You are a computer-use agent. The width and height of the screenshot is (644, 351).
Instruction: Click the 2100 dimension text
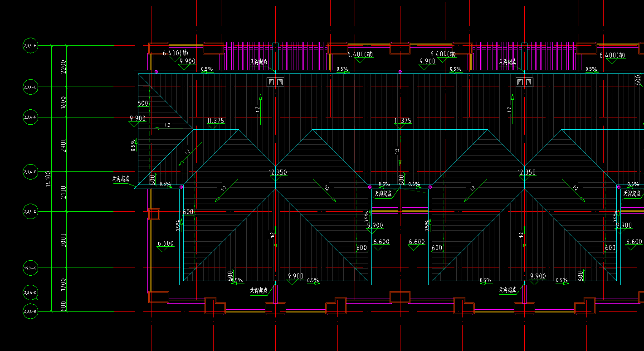(x=63, y=192)
